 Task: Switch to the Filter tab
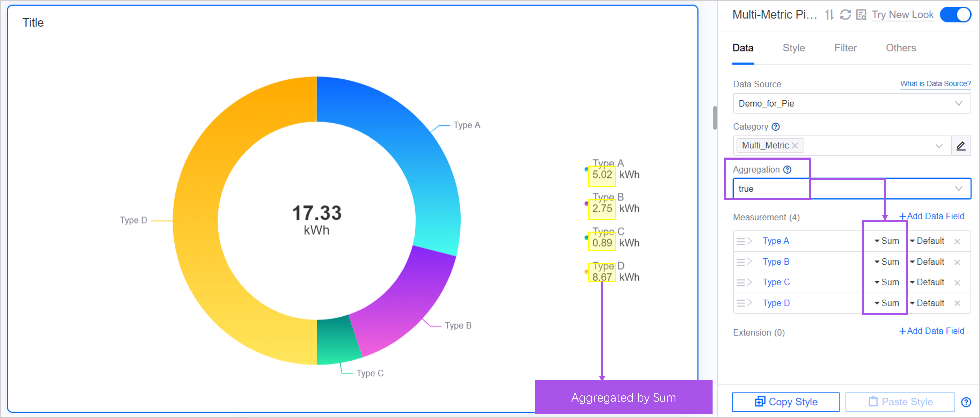click(845, 48)
